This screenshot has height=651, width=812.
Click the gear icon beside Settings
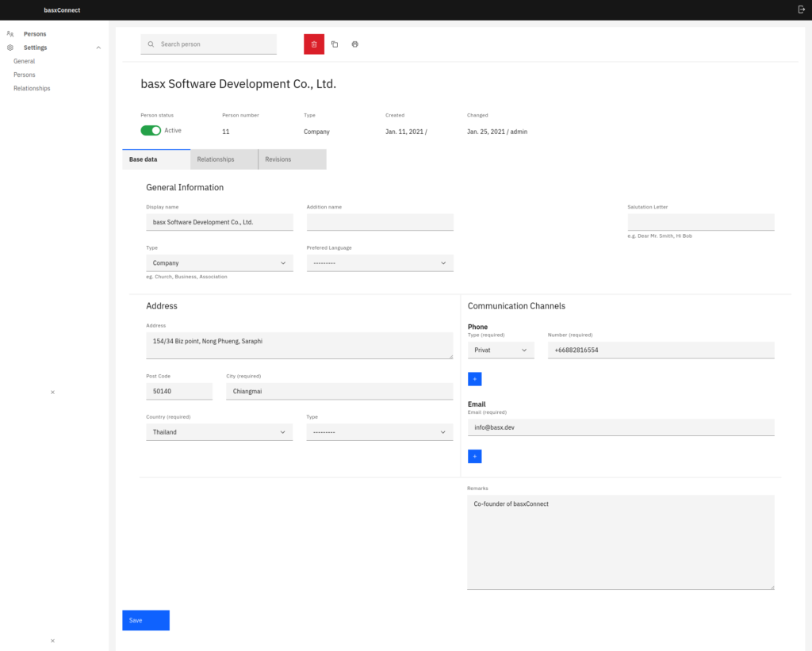click(10, 48)
